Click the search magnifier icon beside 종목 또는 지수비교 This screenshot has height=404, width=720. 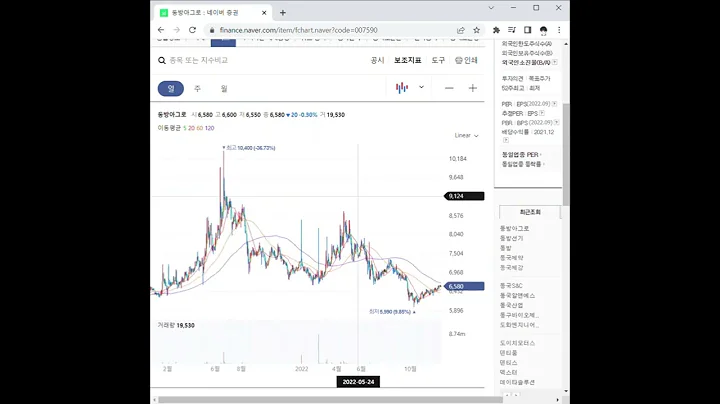tap(162, 61)
